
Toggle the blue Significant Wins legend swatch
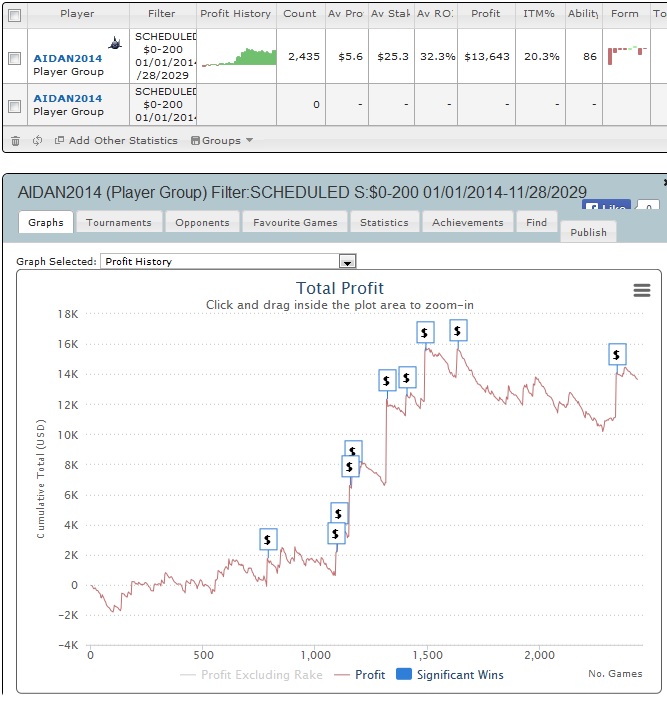tap(404, 674)
